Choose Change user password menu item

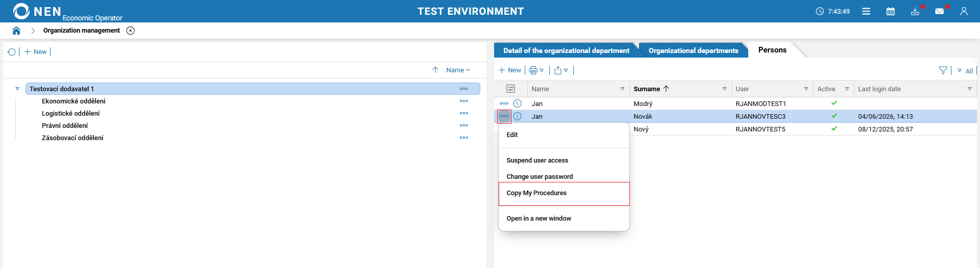coord(563,176)
